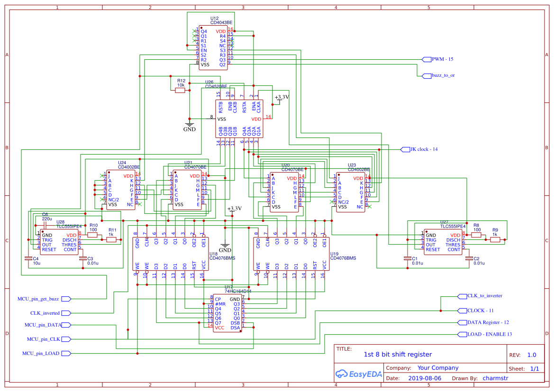Screen dimensions: 554x392
Task: Select the CD4043BE component U12
Action: coord(213,47)
